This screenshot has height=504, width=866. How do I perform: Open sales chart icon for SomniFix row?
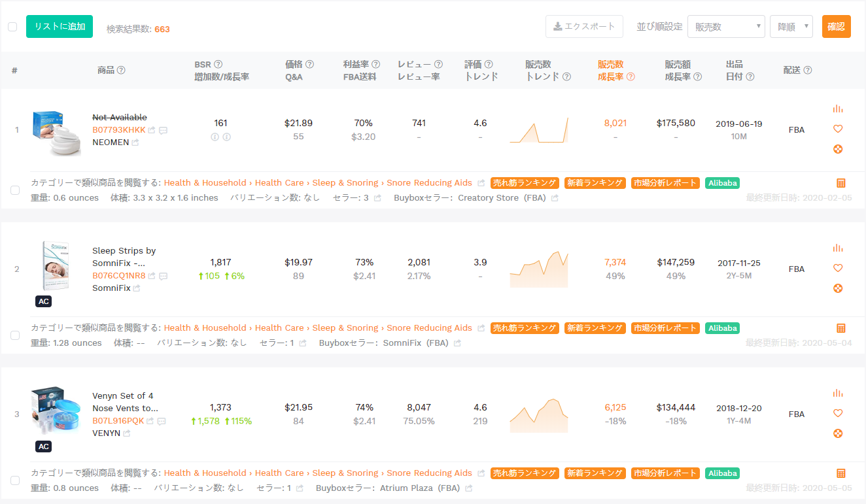[838, 248]
